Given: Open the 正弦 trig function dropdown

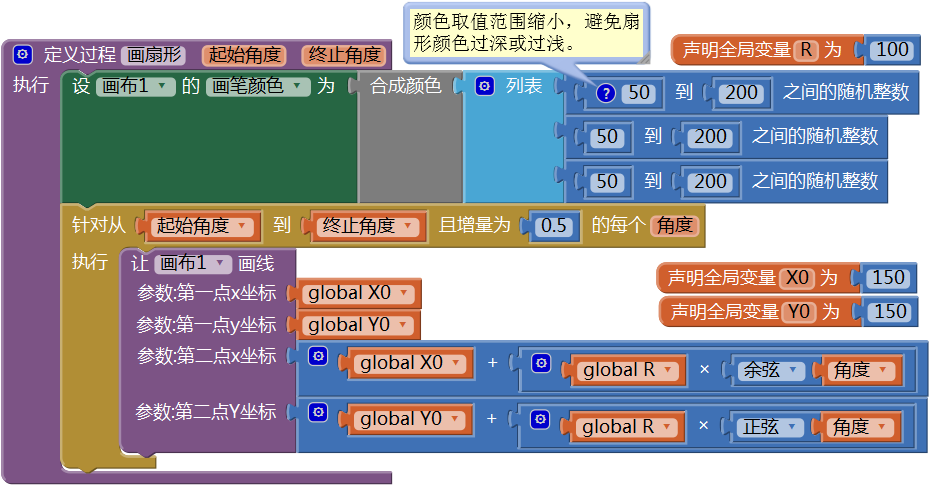Looking at the screenshot, I should point(770,427).
